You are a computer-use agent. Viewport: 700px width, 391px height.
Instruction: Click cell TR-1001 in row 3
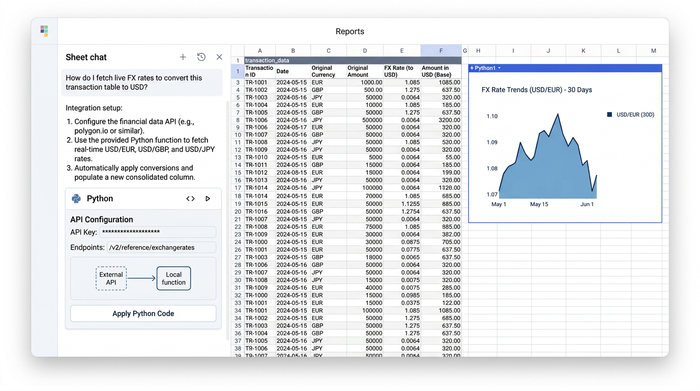click(x=259, y=83)
